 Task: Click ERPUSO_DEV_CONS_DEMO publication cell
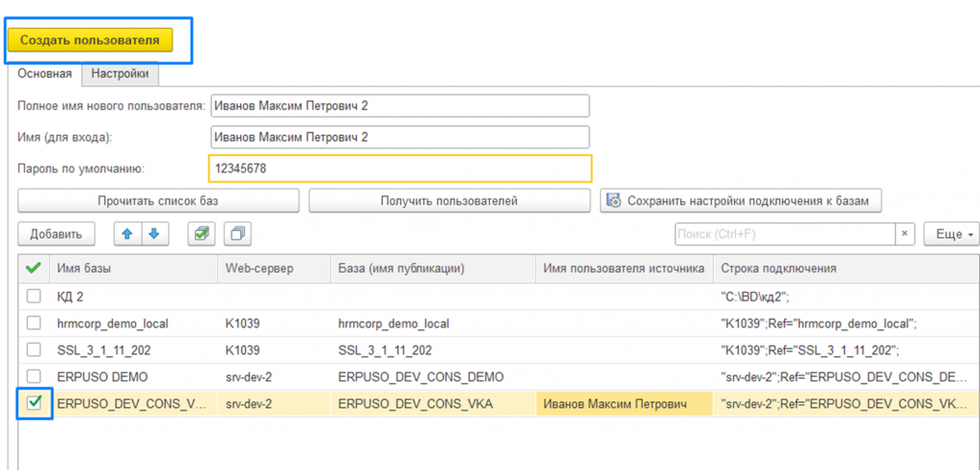point(434,377)
